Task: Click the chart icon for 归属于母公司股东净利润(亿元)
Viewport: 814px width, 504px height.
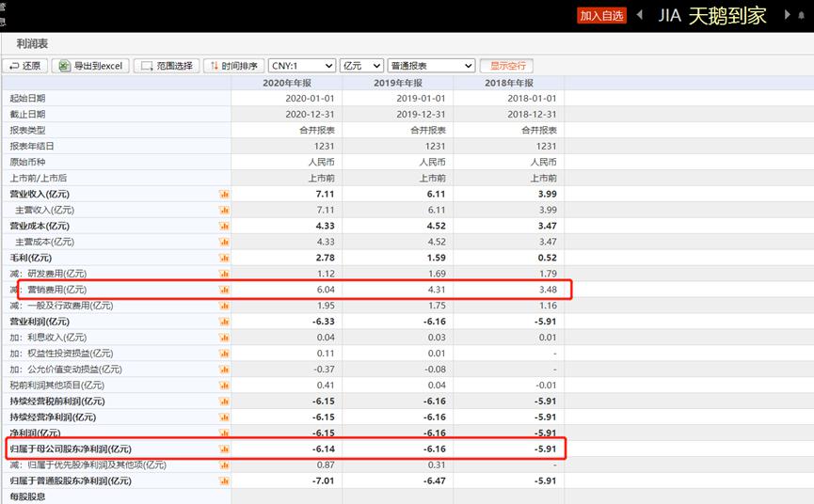Action: click(x=224, y=449)
